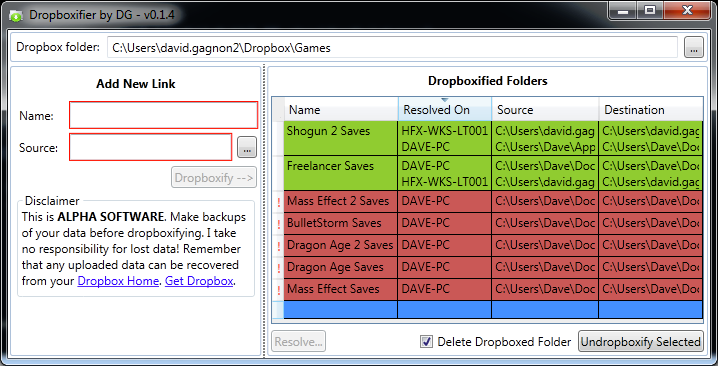This screenshot has width=718, height=366.
Task: Select the Mass Effect 2 Saves name cell
Action: tap(341, 201)
